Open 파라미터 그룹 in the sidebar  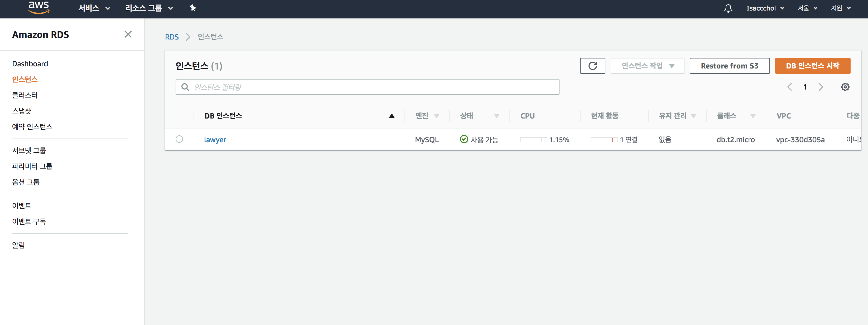pos(32,166)
